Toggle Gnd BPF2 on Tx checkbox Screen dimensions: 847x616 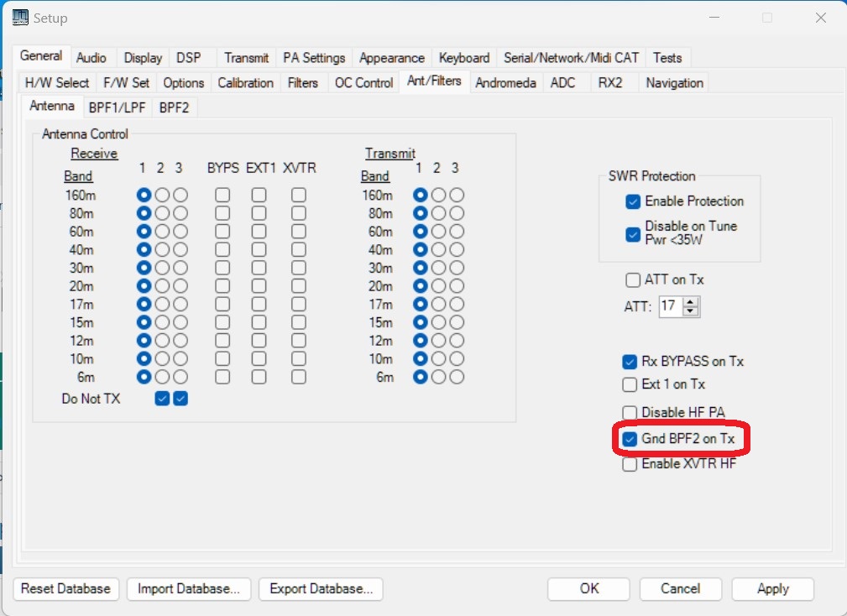pyautogui.click(x=630, y=439)
